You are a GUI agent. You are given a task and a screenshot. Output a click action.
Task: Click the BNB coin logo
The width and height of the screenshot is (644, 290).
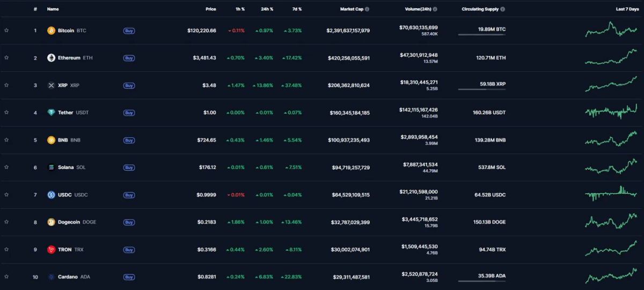[52, 140]
